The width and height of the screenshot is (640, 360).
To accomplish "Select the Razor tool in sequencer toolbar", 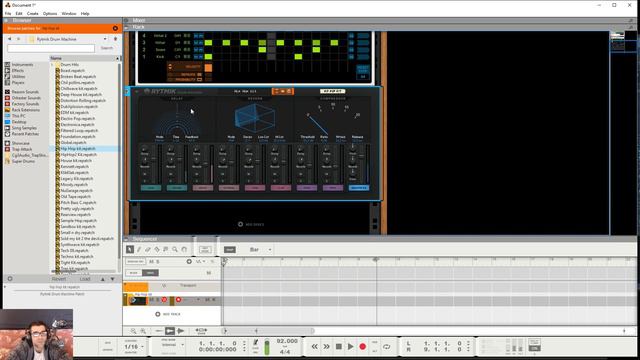I will [157, 249].
